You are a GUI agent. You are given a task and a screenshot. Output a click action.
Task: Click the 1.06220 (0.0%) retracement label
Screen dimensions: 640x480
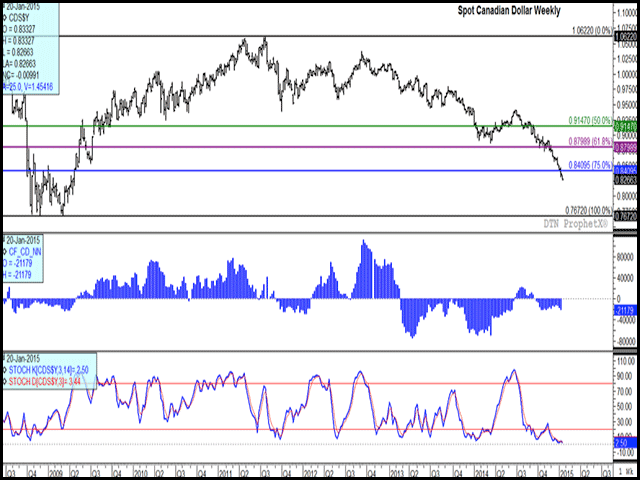592,30
